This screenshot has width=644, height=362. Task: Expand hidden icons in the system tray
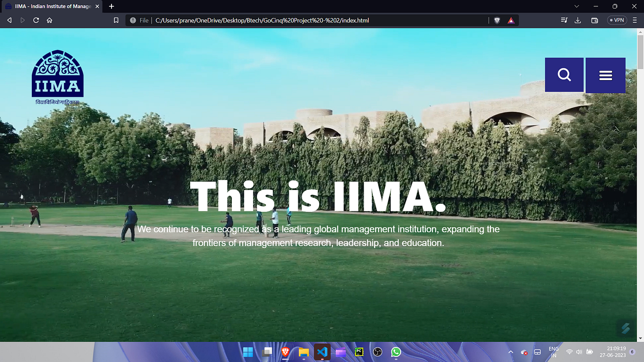[511, 352]
